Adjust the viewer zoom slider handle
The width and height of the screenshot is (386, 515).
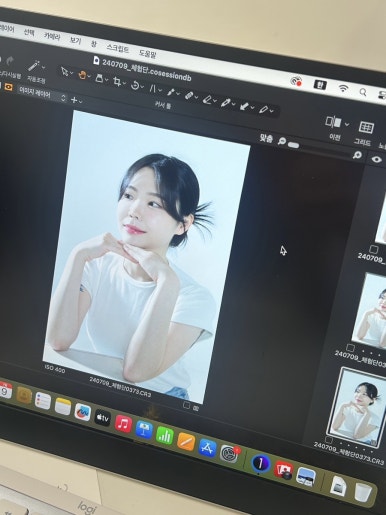click(293, 144)
